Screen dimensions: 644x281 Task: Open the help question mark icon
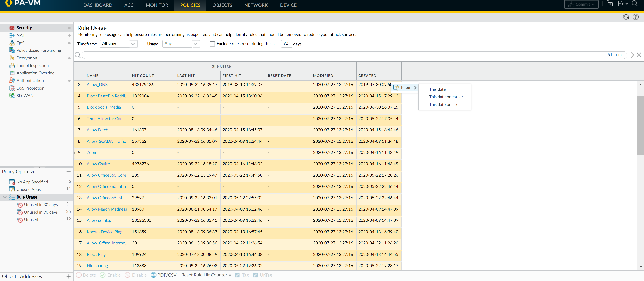coord(635,17)
